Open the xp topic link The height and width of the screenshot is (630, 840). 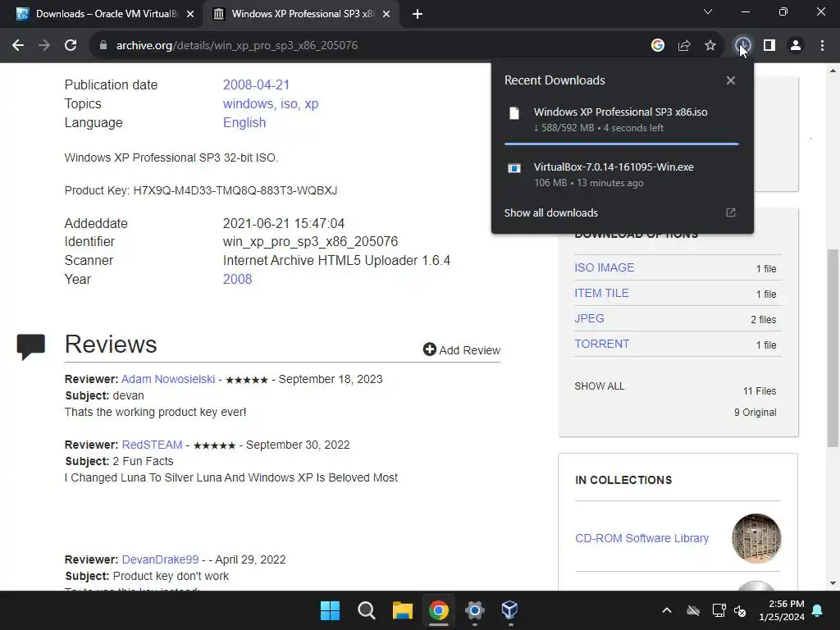[311, 103]
